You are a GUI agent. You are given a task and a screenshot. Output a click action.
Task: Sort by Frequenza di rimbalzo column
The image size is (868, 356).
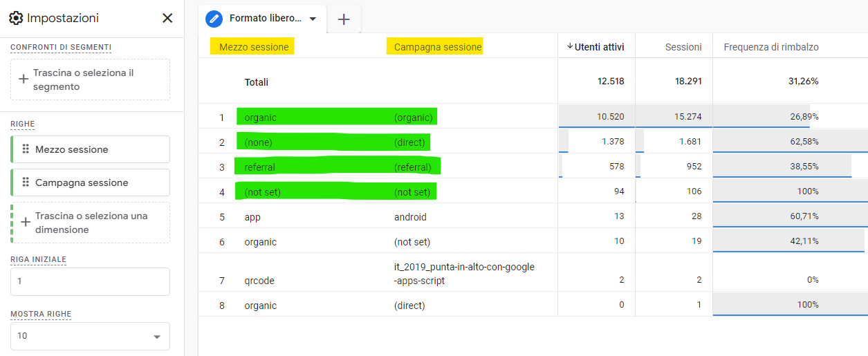click(771, 47)
